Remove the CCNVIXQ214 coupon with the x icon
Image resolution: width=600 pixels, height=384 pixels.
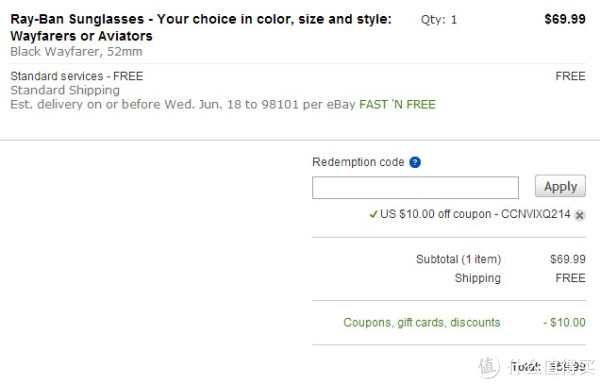579,215
